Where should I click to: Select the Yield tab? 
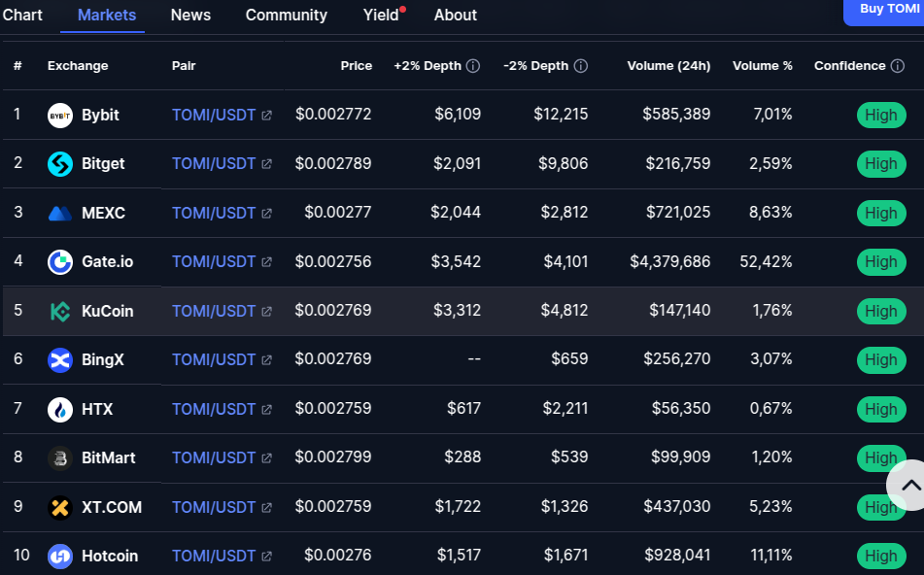coord(381,15)
